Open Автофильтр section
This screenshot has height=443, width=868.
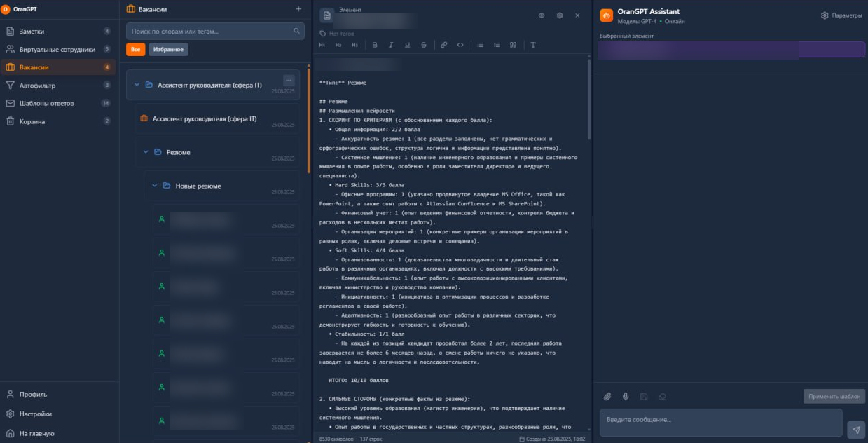pos(57,86)
